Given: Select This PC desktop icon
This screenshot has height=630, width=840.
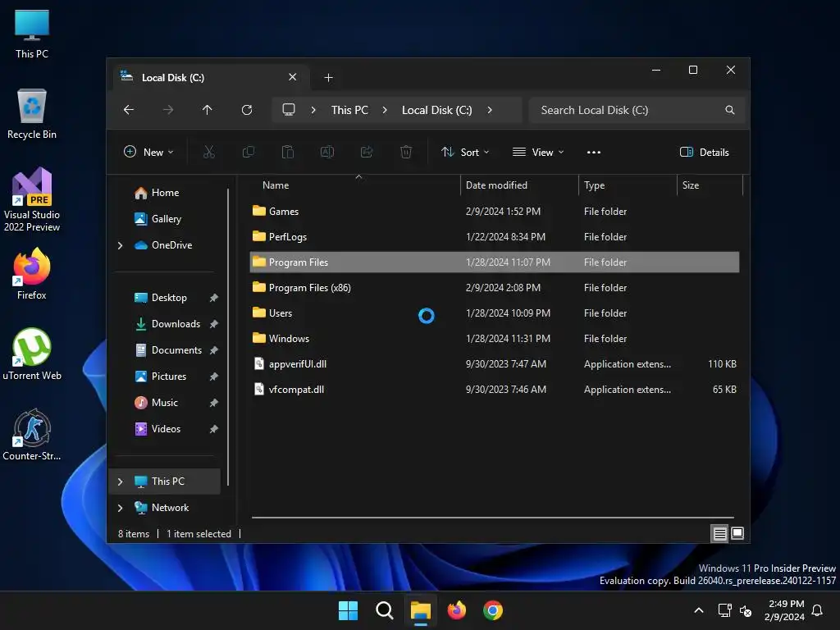Looking at the screenshot, I should [x=32, y=34].
